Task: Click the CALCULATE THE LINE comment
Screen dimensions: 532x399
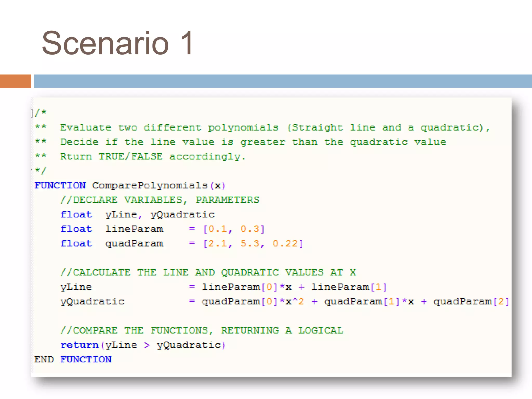Action: (x=208, y=272)
